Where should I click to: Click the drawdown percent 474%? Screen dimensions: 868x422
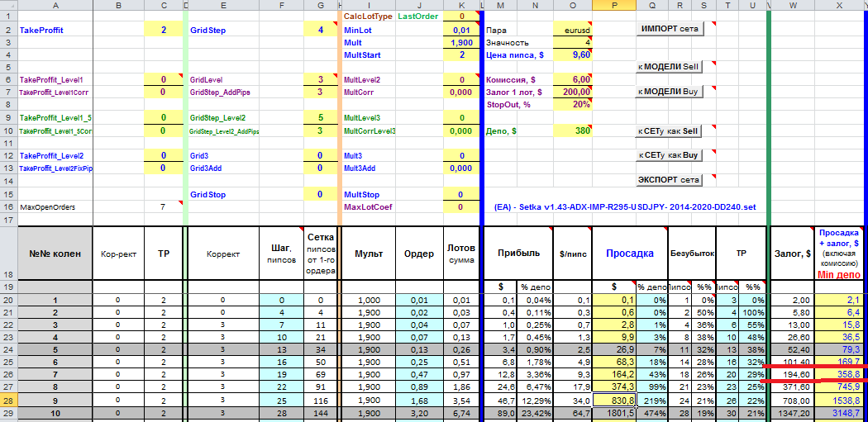[652, 413]
